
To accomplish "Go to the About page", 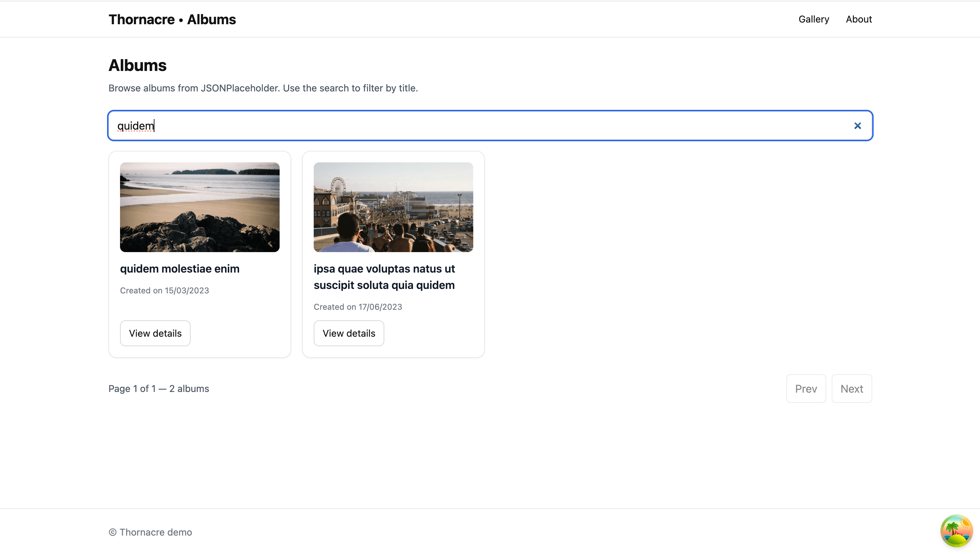I will coord(858,19).
